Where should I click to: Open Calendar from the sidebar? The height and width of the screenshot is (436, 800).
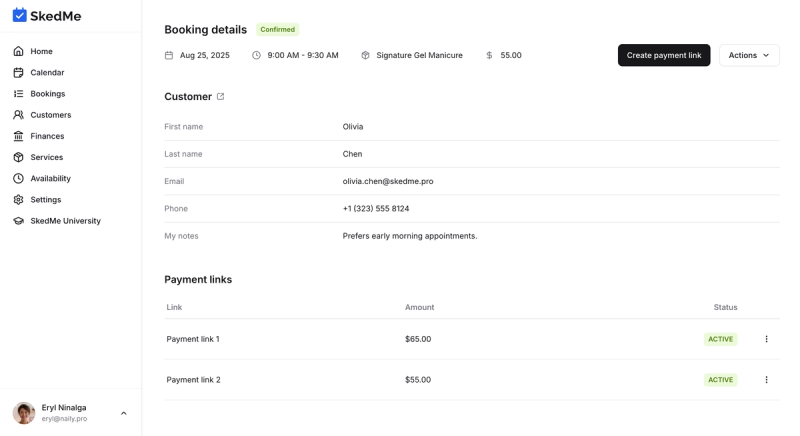47,72
